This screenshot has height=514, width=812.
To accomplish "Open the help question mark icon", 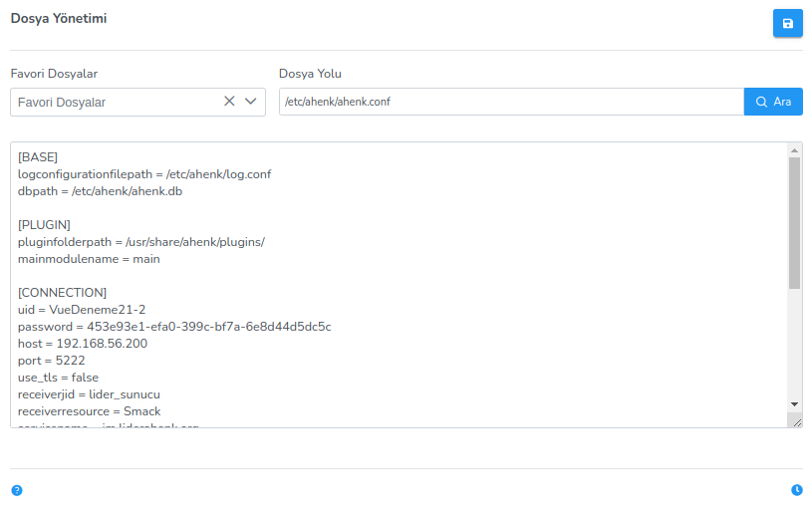I will pos(17,490).
